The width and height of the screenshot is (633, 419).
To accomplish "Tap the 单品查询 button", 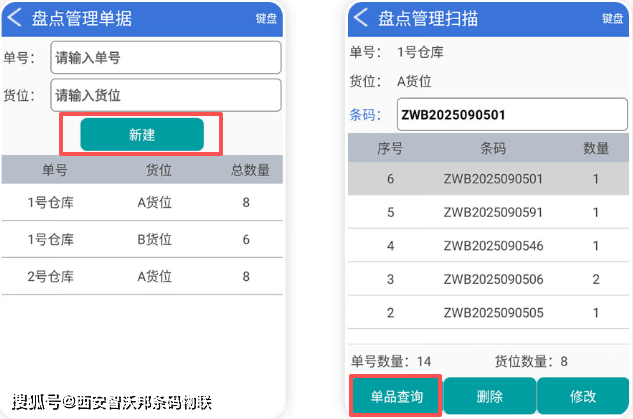I will tap(396, 396).
